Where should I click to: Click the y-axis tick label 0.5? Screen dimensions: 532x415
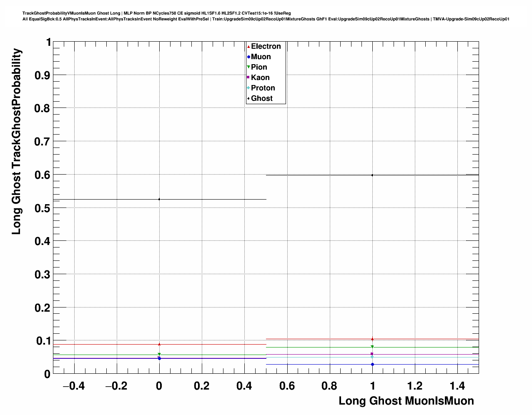pyautogui.click(x=42, y=208)
